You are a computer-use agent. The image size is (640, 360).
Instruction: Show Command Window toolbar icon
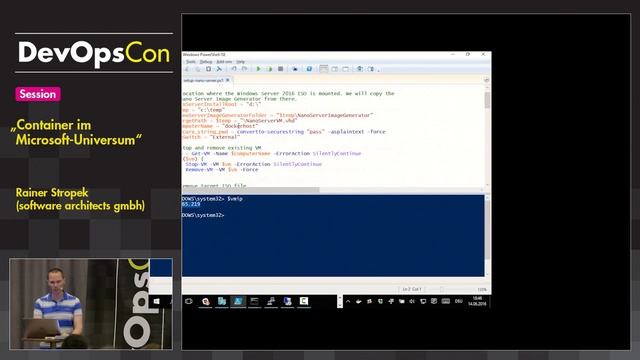point(360,69)
